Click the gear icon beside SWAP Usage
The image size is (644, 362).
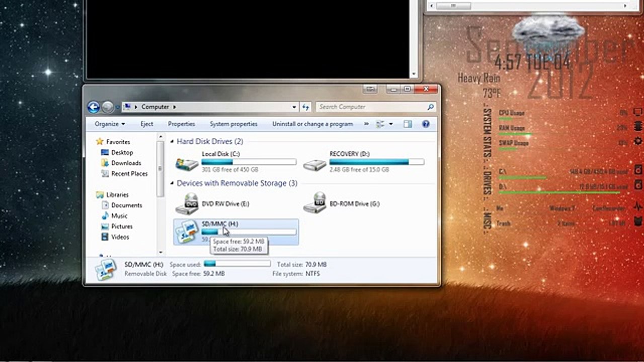click(638, 141)
